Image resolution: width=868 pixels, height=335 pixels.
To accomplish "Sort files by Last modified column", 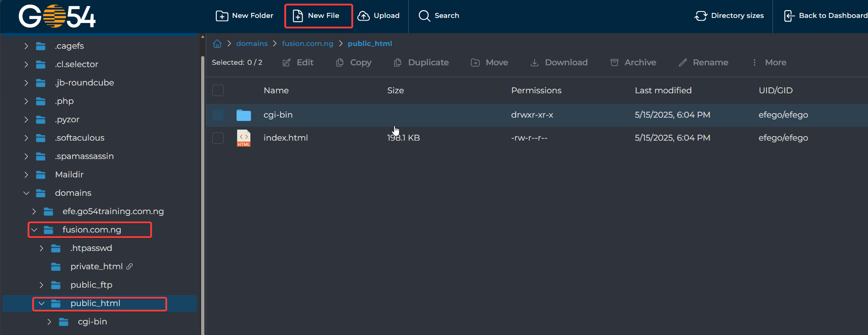I will pos(663,91).
